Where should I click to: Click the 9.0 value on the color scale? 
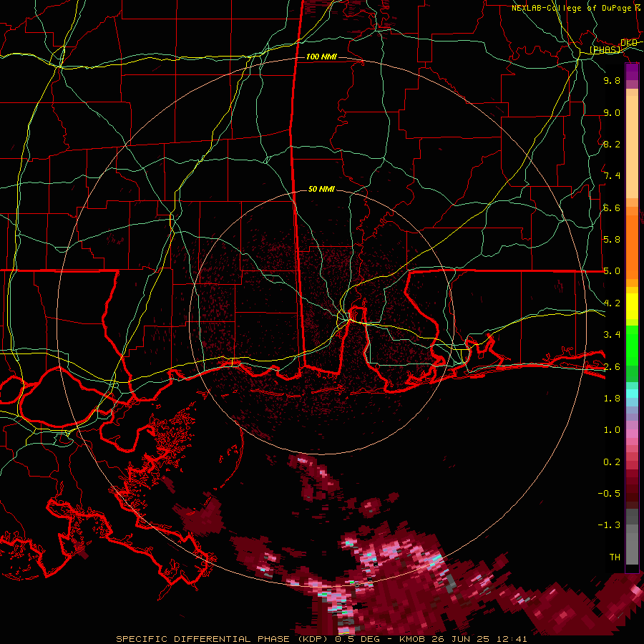612,112
